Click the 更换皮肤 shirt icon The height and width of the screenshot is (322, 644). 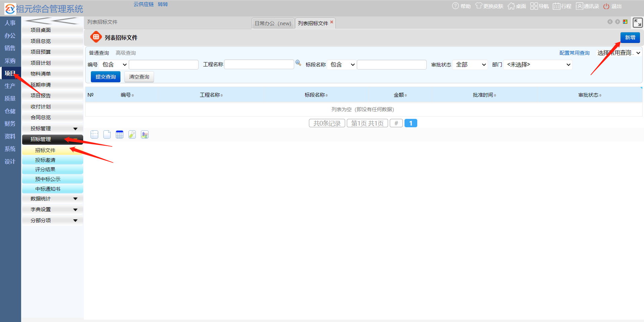tap(479, 6)
